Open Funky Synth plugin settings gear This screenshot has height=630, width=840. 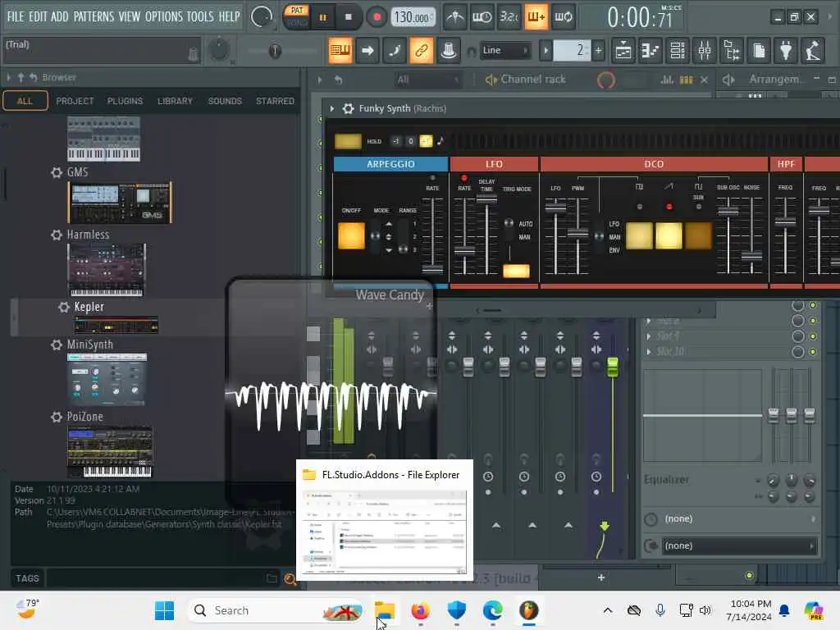click(x=348, y=109)
